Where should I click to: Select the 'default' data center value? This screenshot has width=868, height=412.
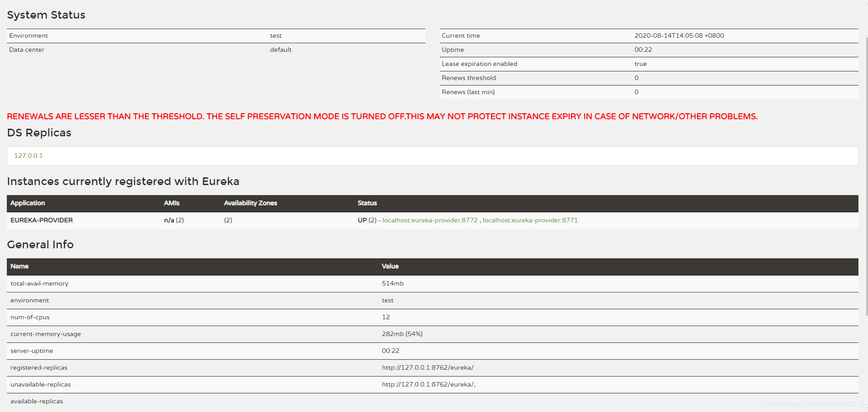pyautogui.click(x=281, y=50)
